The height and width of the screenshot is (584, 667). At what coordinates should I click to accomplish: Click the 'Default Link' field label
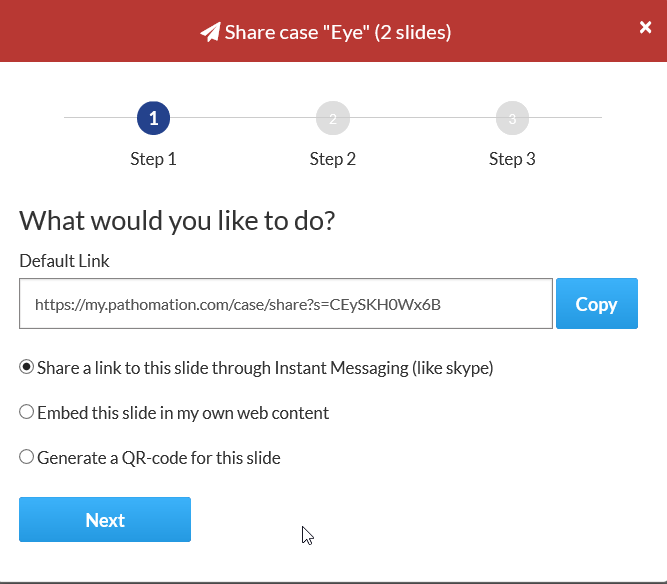click(x=65, y=261)
